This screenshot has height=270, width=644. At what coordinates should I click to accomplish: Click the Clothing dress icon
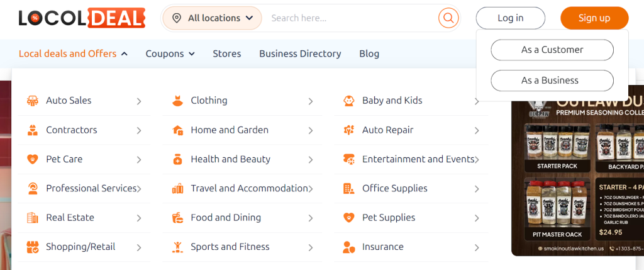[177, 101]
